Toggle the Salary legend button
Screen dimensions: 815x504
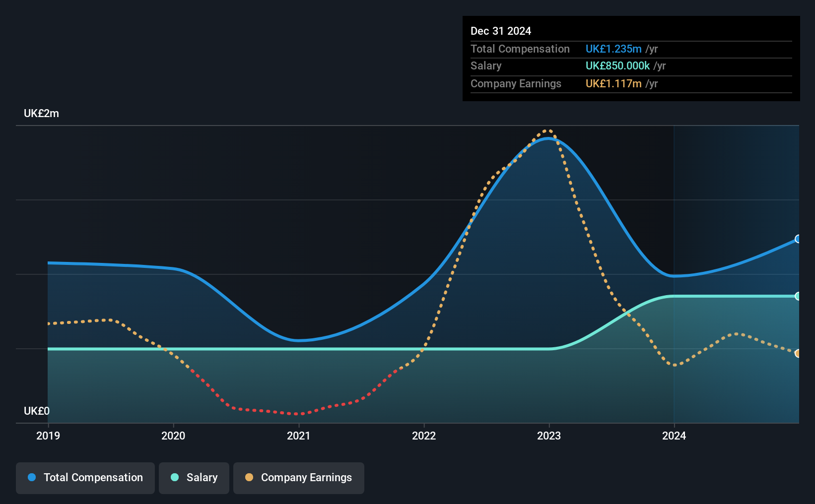(194, 478)
